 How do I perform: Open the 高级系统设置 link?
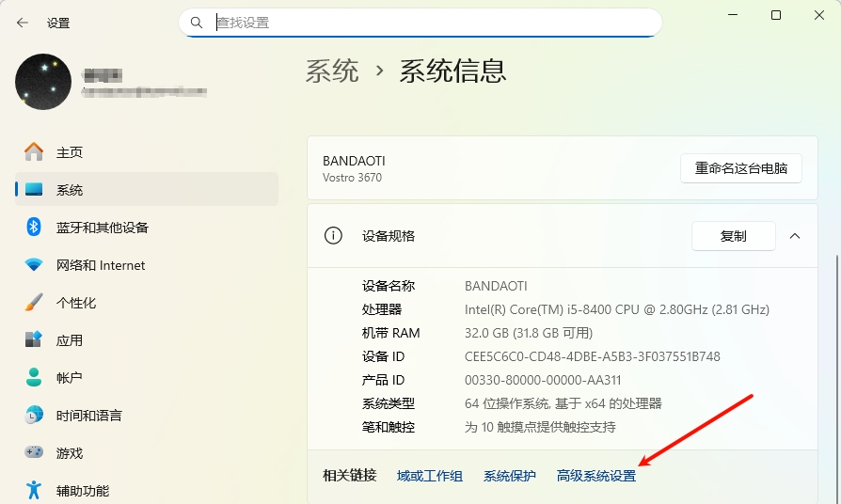pos(595,476)
